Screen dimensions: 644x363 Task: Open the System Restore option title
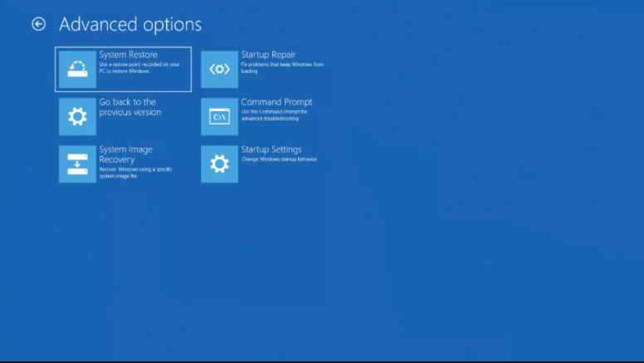coord(128,55)
